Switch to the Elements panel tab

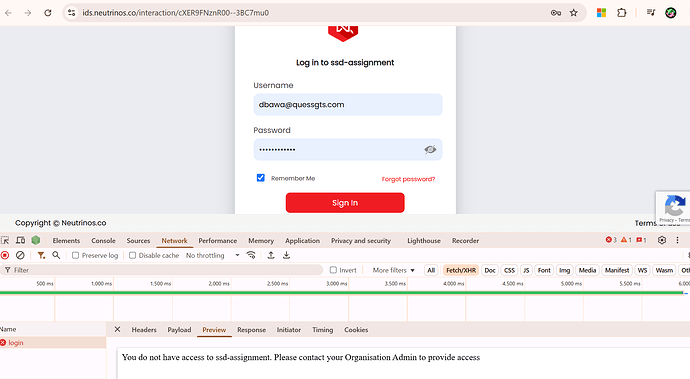66,241
